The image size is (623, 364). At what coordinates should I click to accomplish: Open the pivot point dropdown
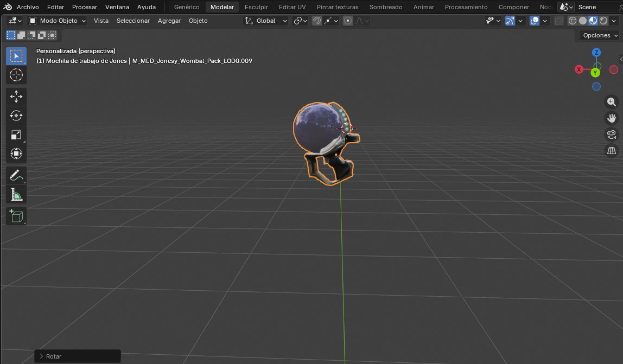[x=300, y=21]
